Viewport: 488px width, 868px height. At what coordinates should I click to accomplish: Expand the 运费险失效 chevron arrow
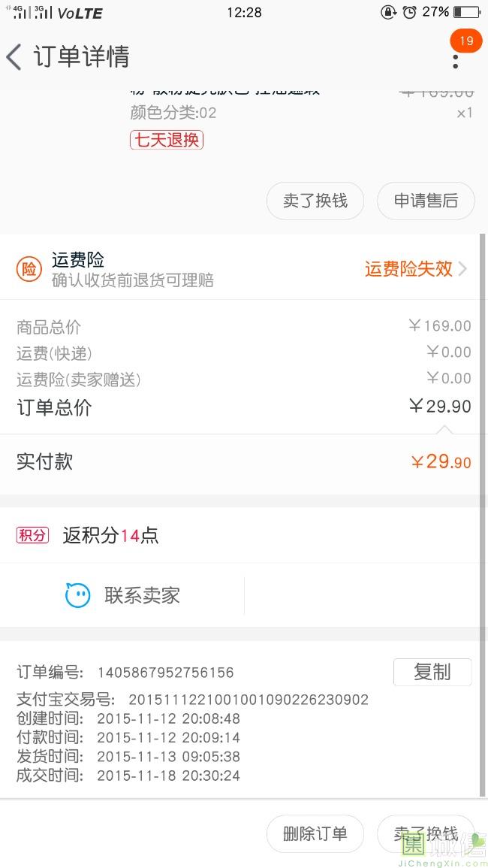462,269
